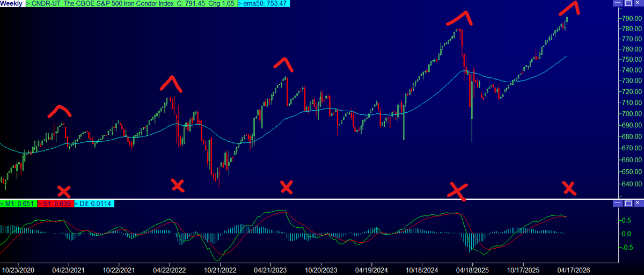644x275 pixels.
Task: Click the 700.00 price axis label
Action: coord(632,114)
